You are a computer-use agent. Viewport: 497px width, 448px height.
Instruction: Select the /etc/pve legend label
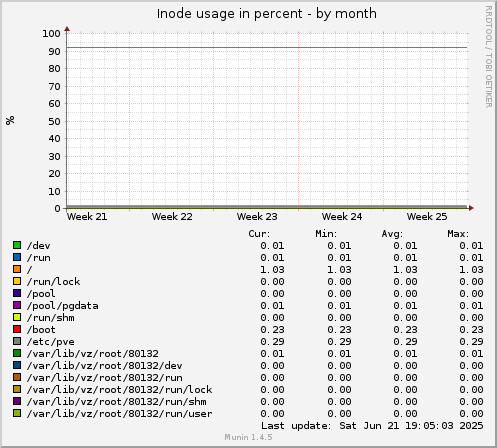tap(51, 342)
